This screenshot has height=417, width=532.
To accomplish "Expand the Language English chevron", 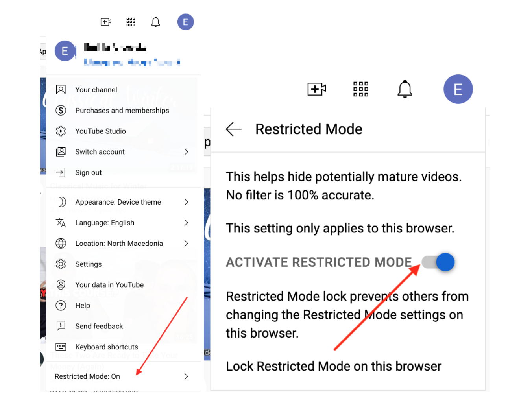I will pyautogui.click(x=186, y=223).
